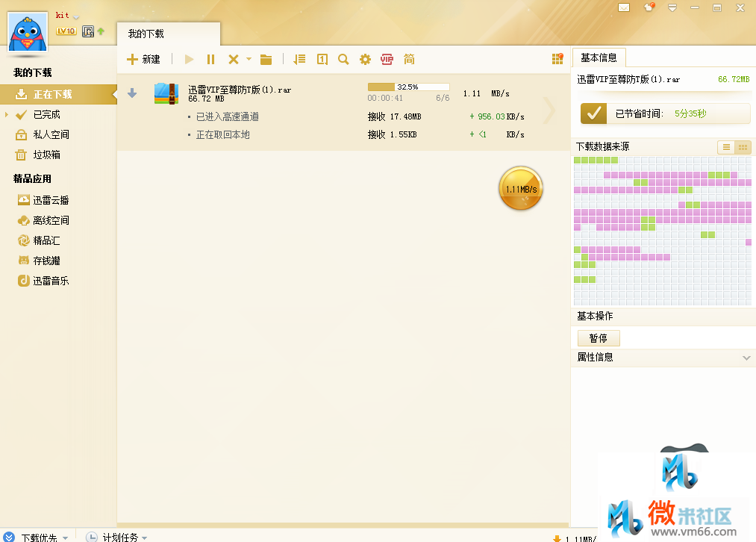Expand task details with right chevron

(x=549, y=111)
